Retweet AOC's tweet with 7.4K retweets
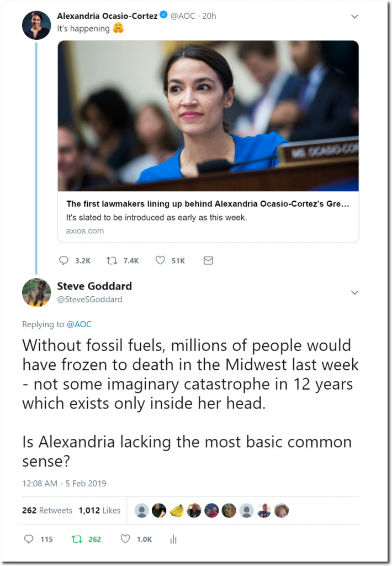The height and width of the screenshot is (566, 392). pos(112,260)
